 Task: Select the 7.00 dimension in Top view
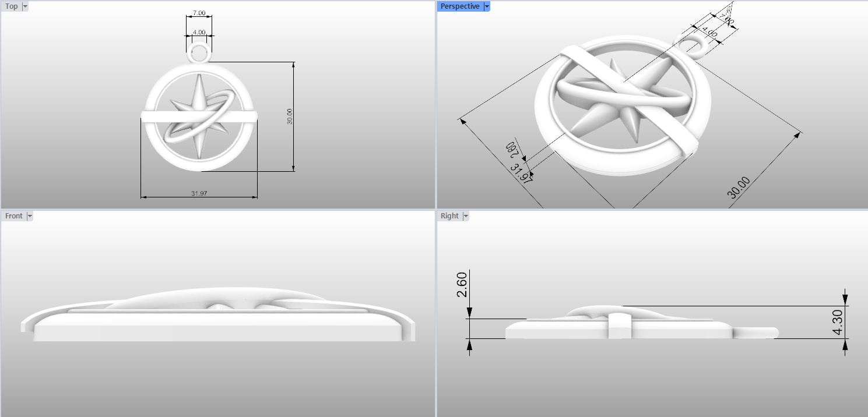click(x=199, y=13)
